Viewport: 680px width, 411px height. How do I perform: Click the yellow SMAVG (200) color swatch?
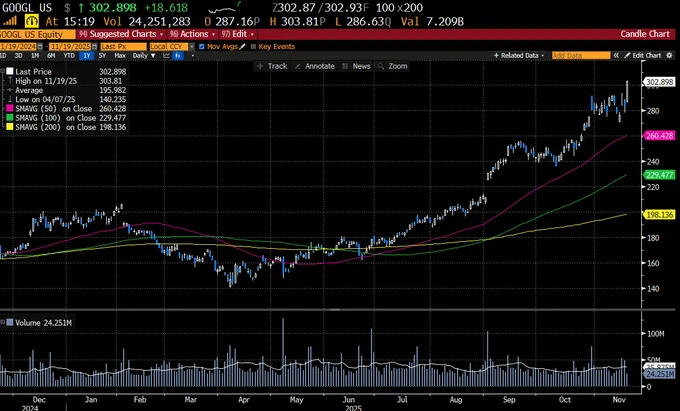pyautogui.click(x=10, y=127)
